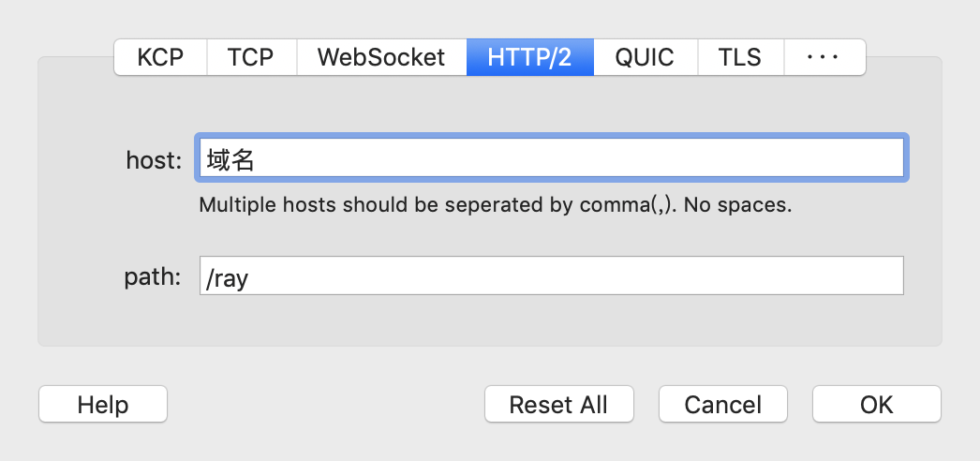Show the TLS tab
980x461 pixels.
(x=740, y=57)
